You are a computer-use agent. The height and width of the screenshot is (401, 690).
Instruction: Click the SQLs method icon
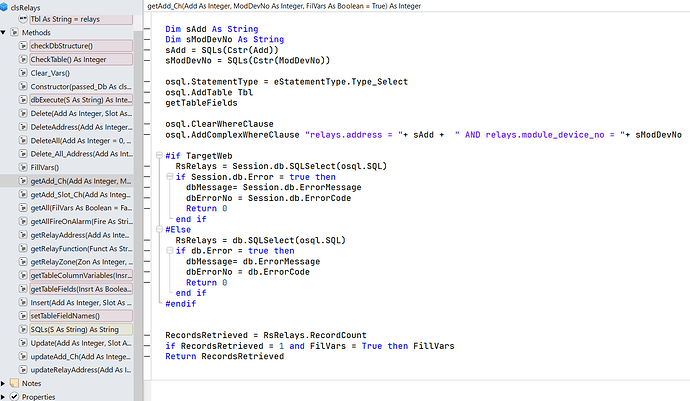tap(23, 329)
